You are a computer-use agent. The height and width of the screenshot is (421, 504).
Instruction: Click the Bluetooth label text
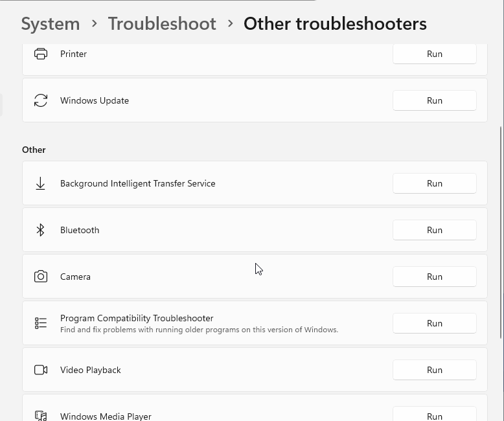[x=80, y=230]
